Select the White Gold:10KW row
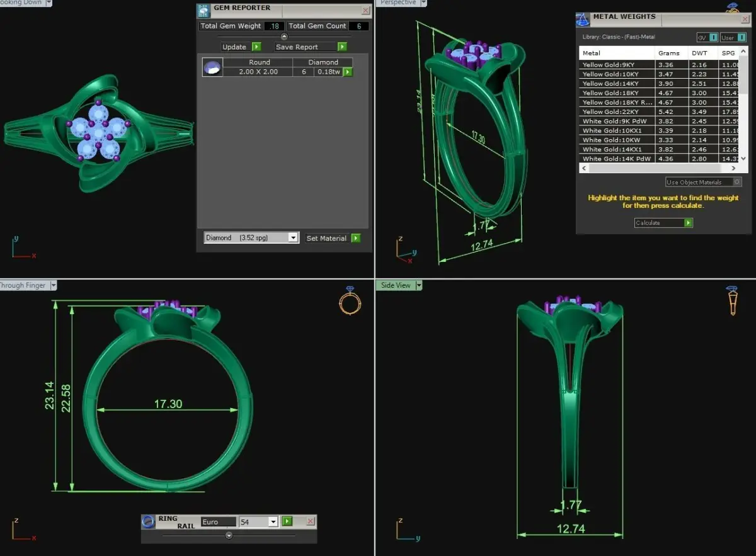The height and width of the screenshot is (556, 756). pos(659,140)
